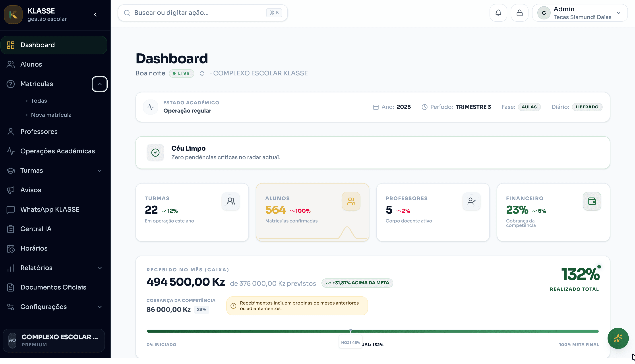Click the Turmas count 22
Image resolution: width=635 pixels, height=364 pixels.
coord(151,210)
